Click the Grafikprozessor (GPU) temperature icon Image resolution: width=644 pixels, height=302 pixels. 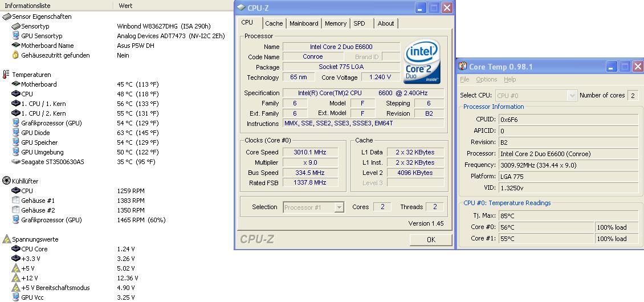(x=16, y=123)
